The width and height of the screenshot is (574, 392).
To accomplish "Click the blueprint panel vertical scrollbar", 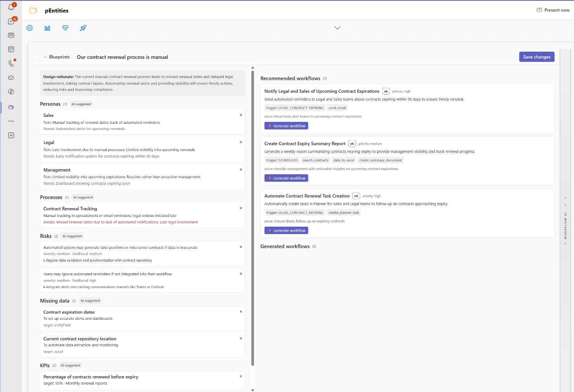I will 253,218.
